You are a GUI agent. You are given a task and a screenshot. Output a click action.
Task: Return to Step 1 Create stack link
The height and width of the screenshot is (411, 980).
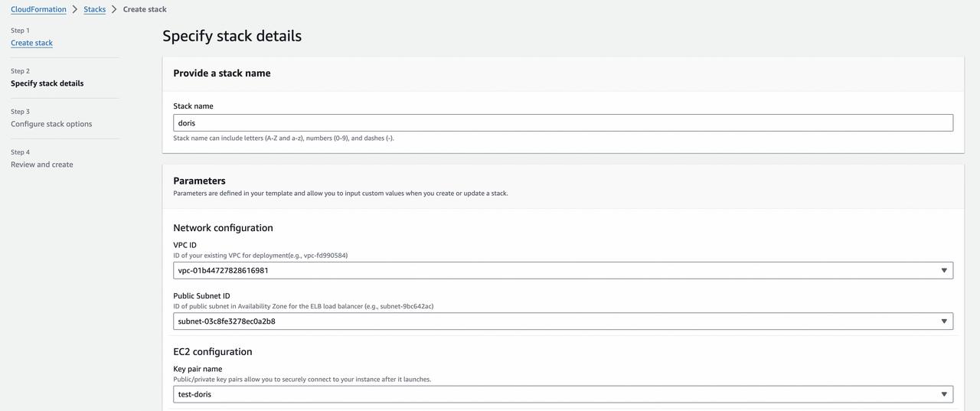[31, 43]
